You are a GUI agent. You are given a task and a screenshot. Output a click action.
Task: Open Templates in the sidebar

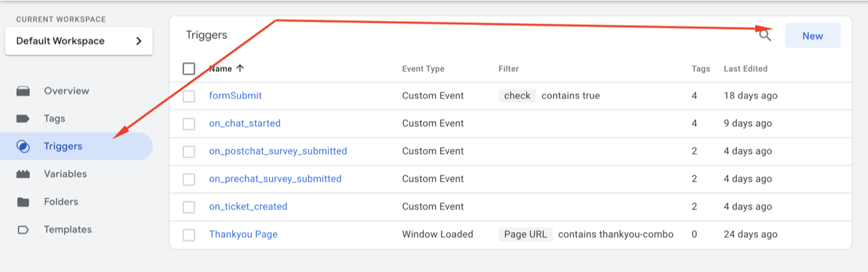(x=68, y=230)
